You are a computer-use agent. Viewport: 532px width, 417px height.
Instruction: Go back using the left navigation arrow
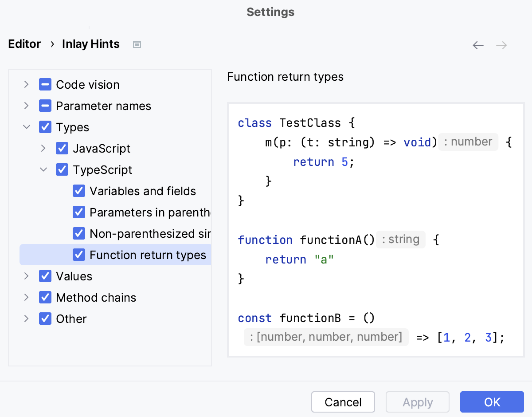[x=478, y=45]
